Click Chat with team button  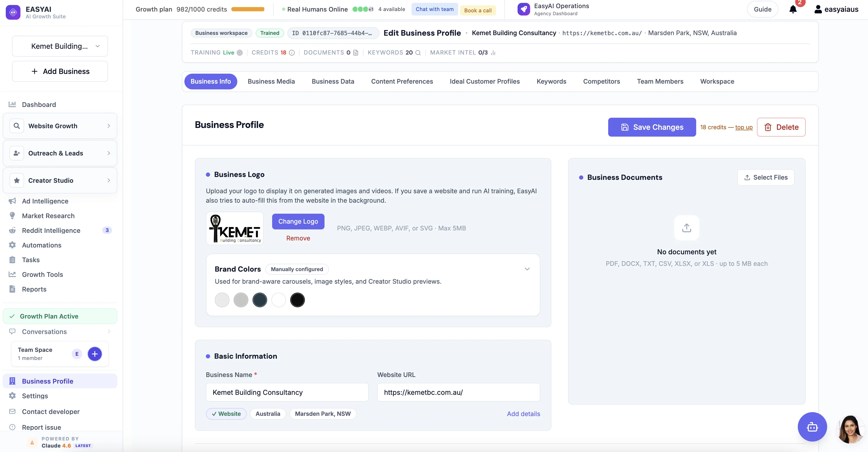(434, 9)
